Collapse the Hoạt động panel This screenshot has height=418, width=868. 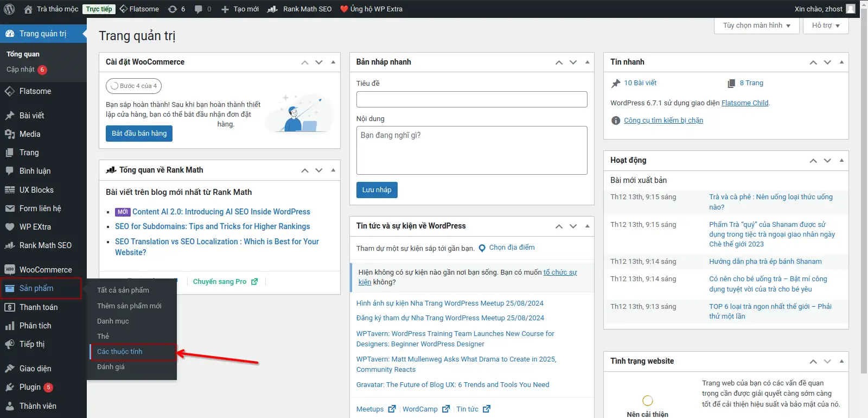point(841,160)
